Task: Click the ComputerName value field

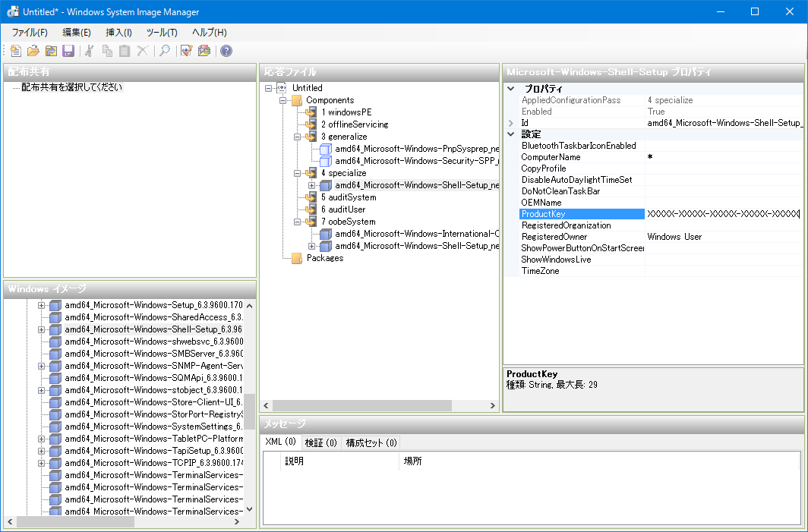Action: [x=724, y=157]
